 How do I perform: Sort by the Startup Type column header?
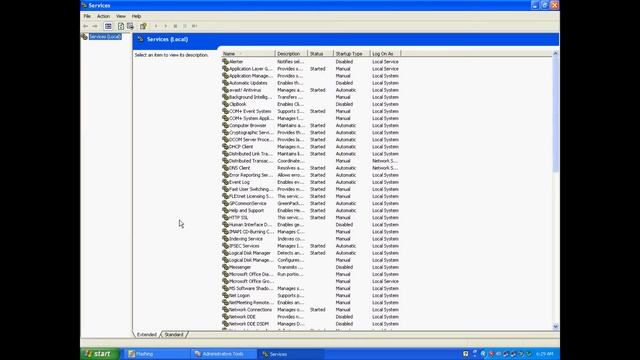click(x=352, y=53)
